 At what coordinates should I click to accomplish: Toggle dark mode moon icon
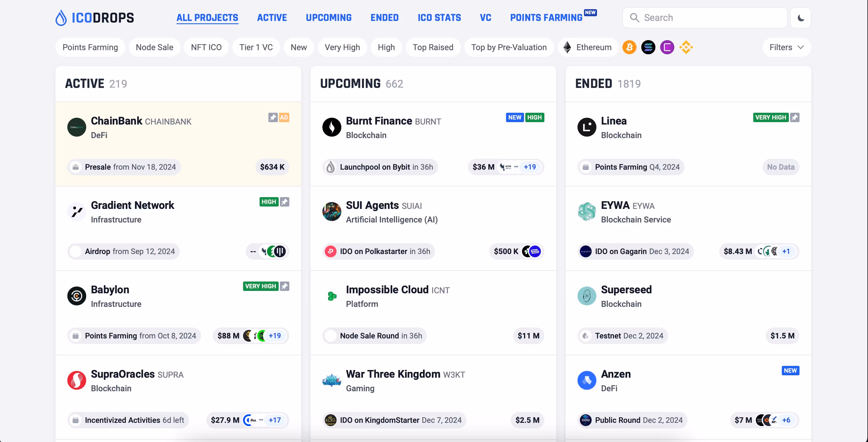pyautogui.click(x=801, y=17)
